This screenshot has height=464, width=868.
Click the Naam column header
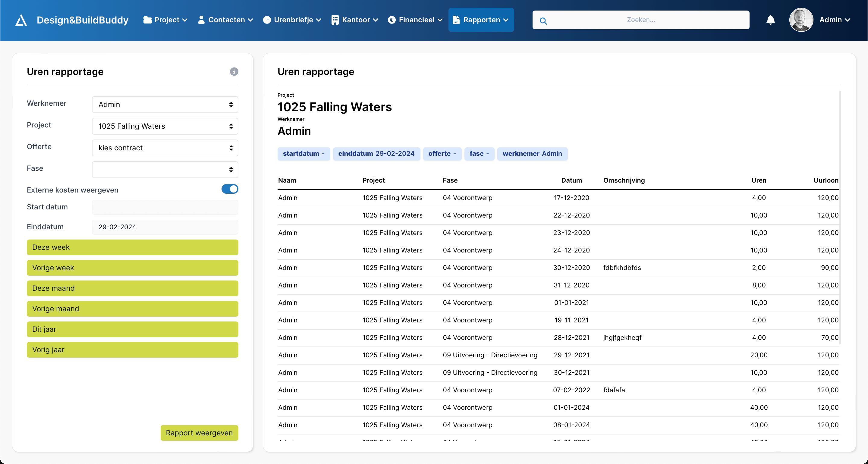coord(287,180)
